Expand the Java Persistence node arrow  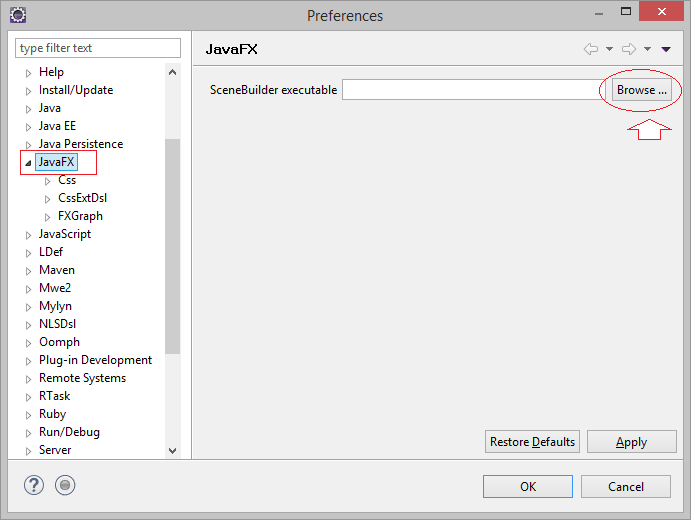tap(29, 145)
